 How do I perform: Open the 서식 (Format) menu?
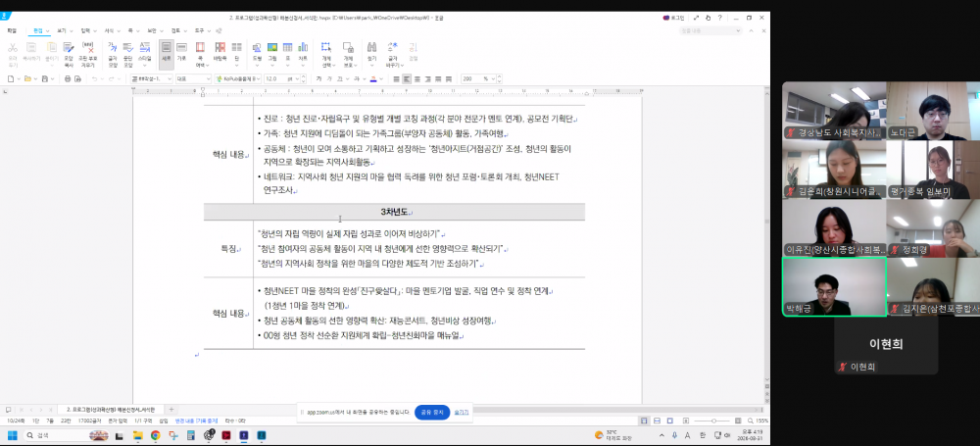coord(112,30)
